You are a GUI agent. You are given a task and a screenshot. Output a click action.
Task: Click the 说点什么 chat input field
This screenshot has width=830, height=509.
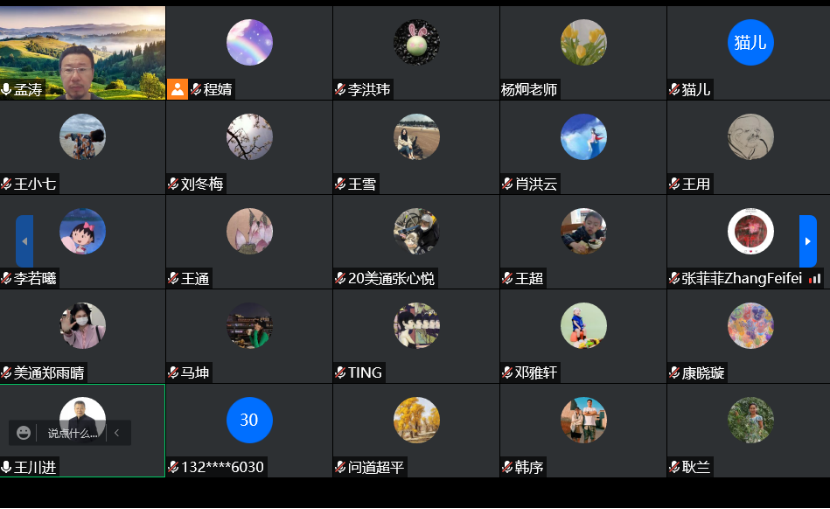click(73, 433)
